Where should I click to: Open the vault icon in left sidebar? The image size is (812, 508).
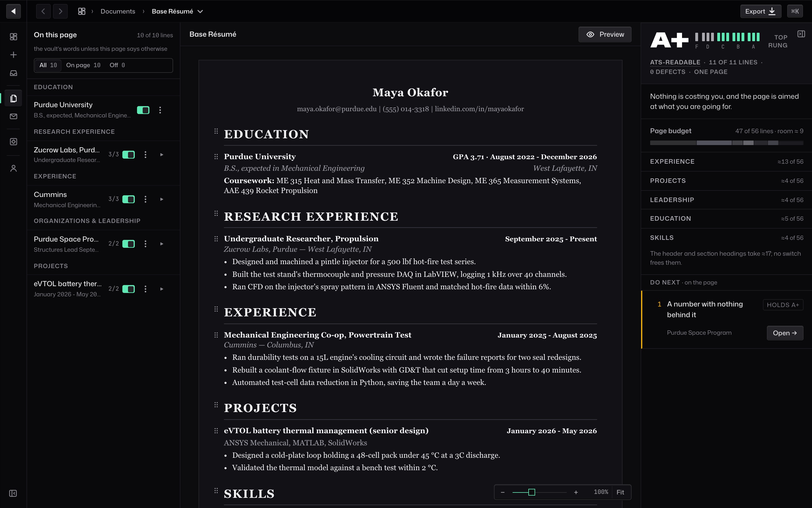tap(14, 142)
